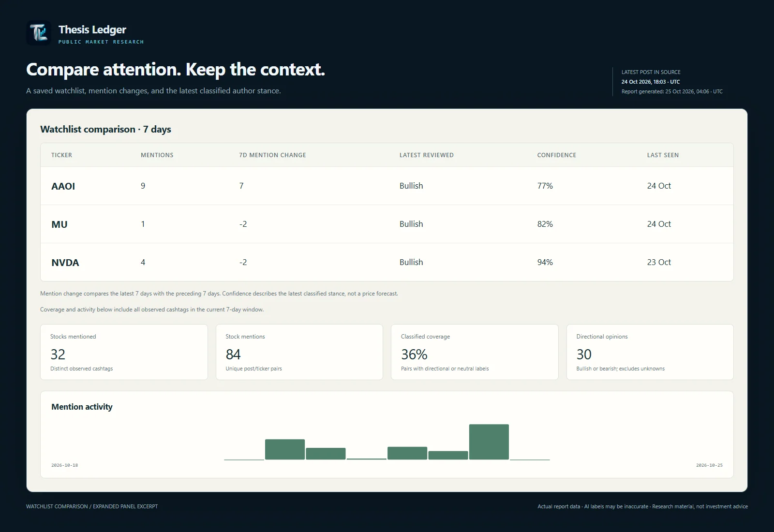Click the 'Compare attention. Keep the context.' headline

[176, 70]
